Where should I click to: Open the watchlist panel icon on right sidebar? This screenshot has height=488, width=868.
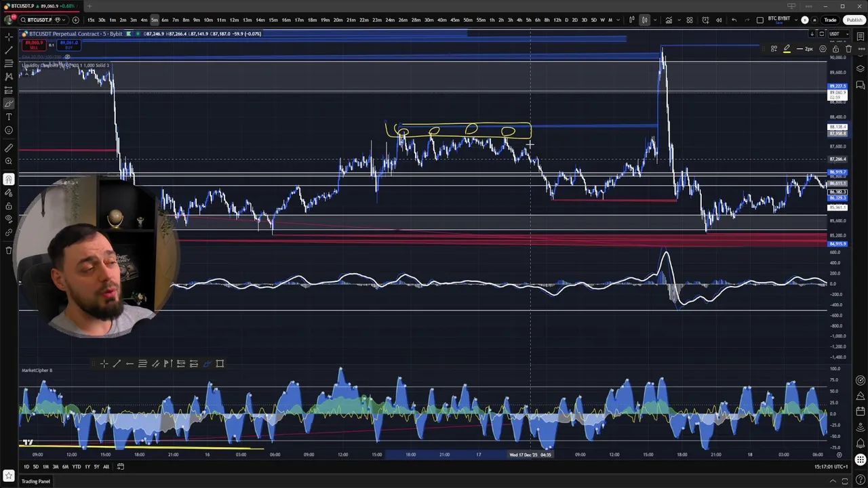click(x=861, y=37)
